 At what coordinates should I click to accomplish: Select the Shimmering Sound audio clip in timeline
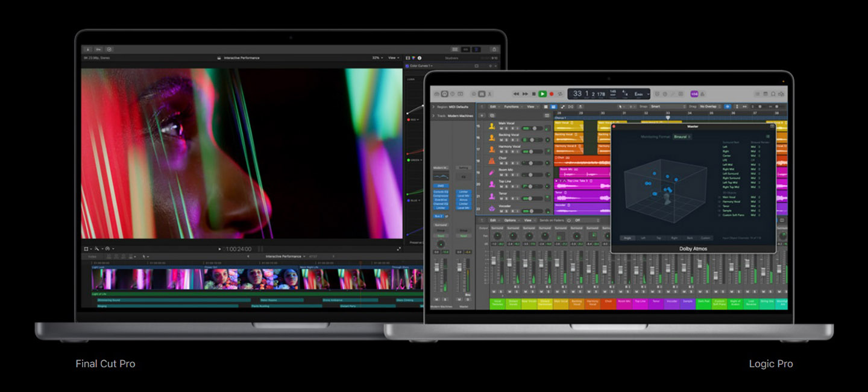174,300
